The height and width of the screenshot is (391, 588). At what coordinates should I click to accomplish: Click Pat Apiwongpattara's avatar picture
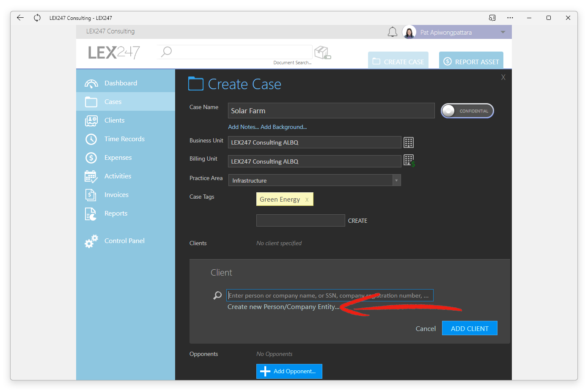(409, 32)
